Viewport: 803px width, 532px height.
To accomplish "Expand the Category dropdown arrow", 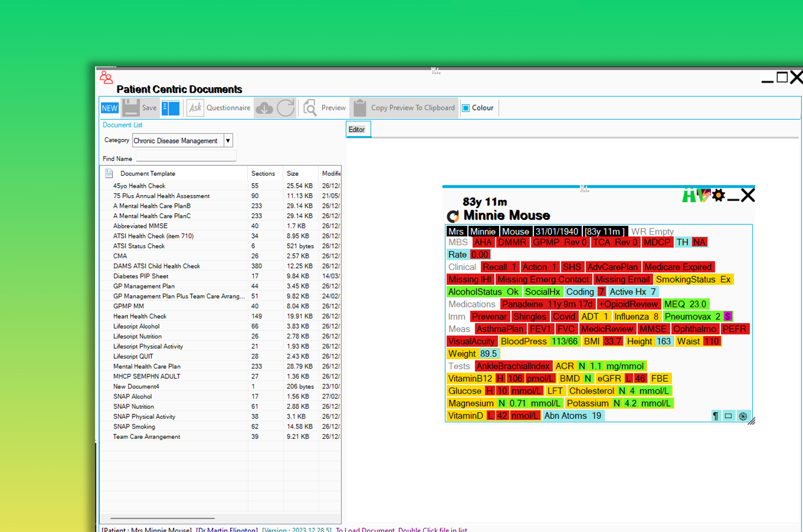I will click(228, 141).
